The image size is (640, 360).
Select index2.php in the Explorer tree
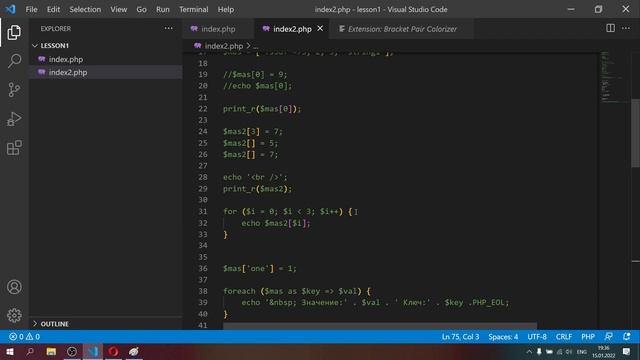105,72
